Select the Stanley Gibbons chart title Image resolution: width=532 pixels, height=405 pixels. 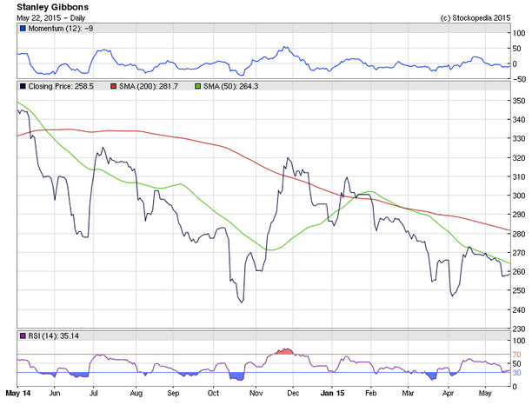pyautogui.click(x=52, y=7)
